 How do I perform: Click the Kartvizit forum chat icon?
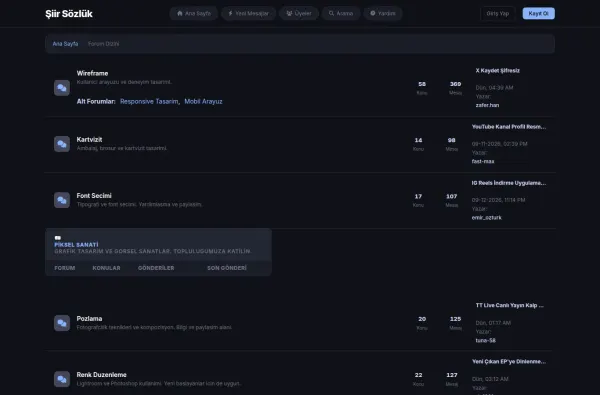tap(62, 144)
